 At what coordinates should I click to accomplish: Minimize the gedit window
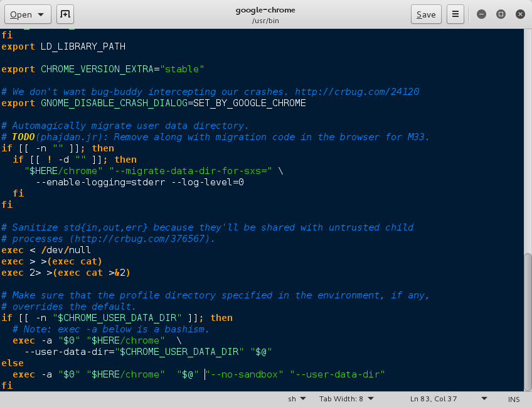pos(481,14)
